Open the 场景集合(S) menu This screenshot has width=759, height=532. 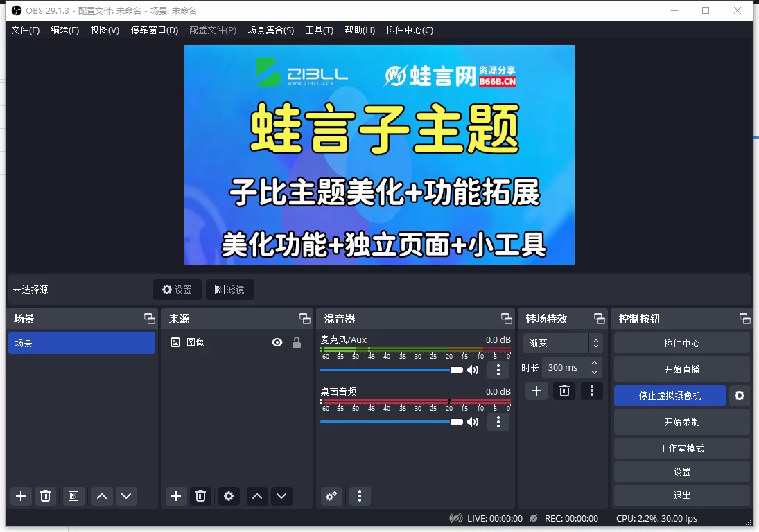(x=271, y=30)
